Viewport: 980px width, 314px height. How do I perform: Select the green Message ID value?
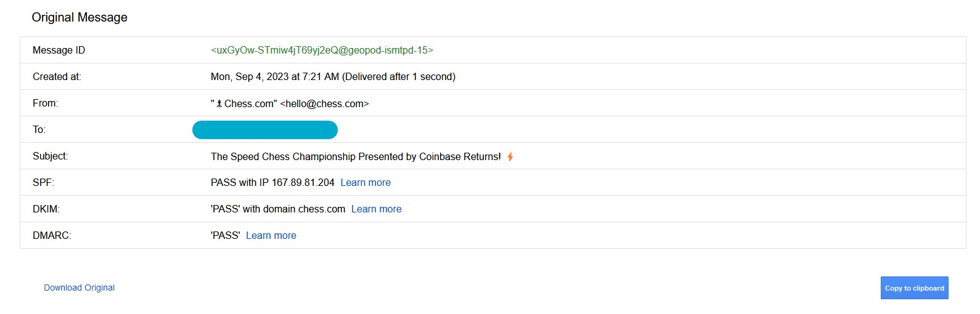pyautogui.click(x=322, y=50)
